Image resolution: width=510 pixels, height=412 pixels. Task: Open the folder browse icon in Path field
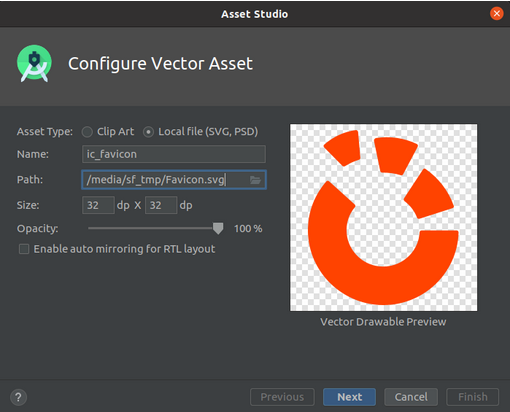[255, 180]
